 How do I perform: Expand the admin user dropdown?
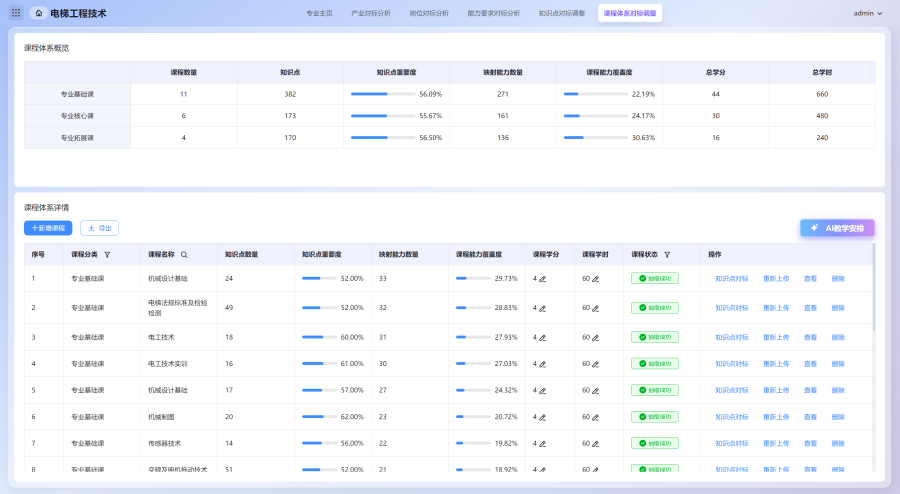(868, 13)
